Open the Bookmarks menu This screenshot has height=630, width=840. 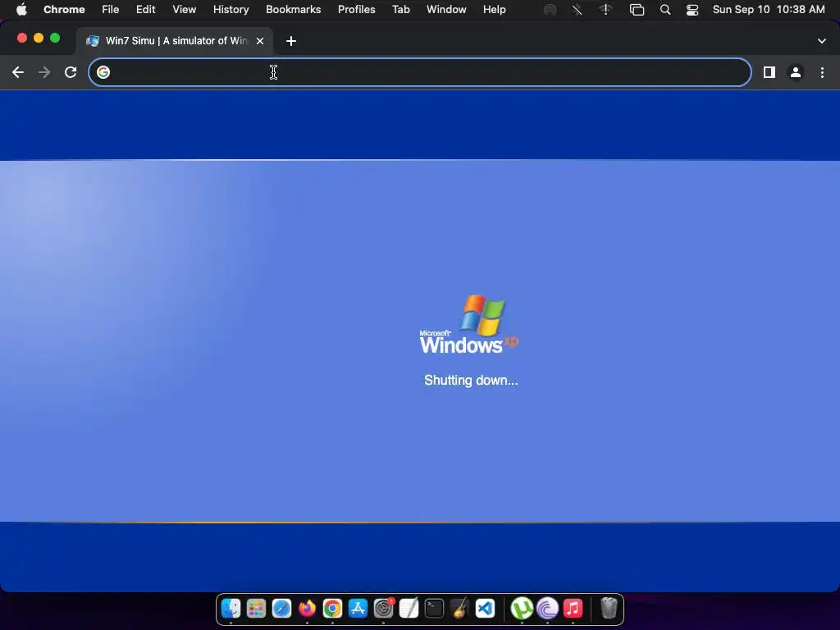tap(294, 10)
